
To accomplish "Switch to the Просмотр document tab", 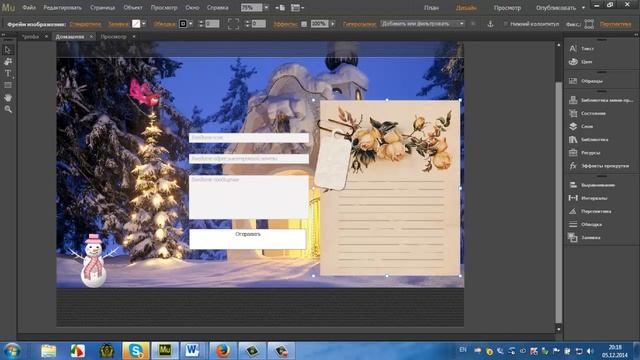I will [x=113, y=37].
